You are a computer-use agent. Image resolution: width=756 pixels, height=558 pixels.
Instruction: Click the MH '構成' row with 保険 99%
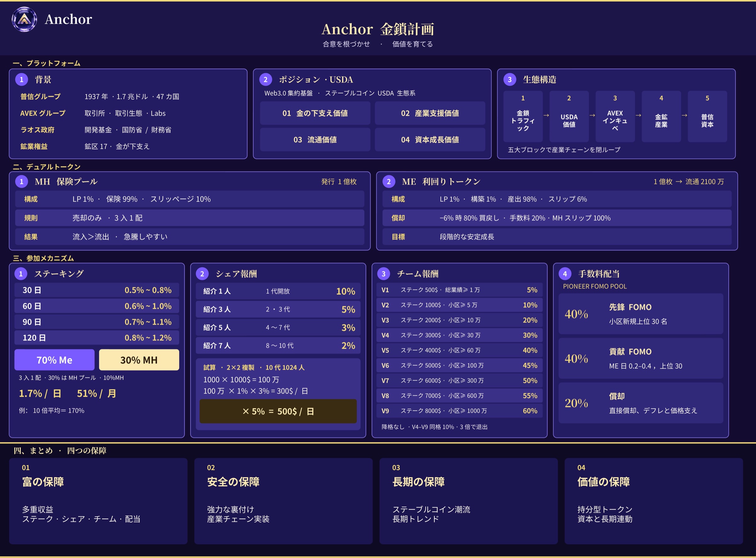tap(190, 199)
